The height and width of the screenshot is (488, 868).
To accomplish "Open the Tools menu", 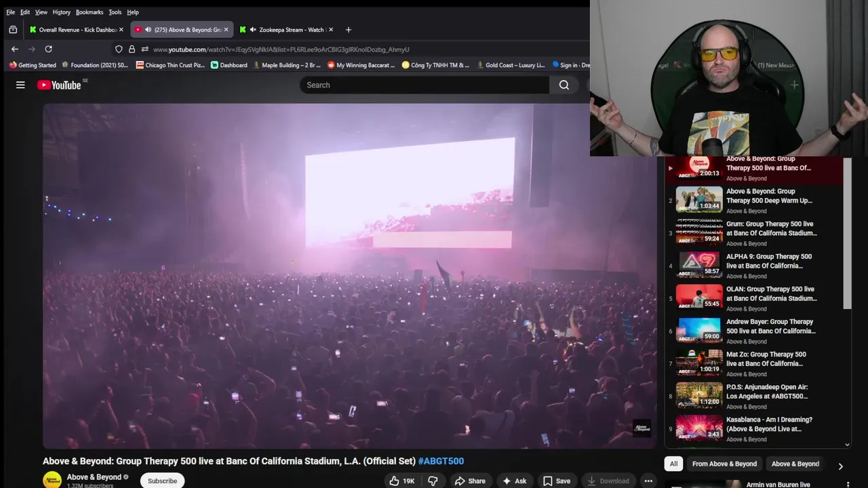I will [115, 12].
